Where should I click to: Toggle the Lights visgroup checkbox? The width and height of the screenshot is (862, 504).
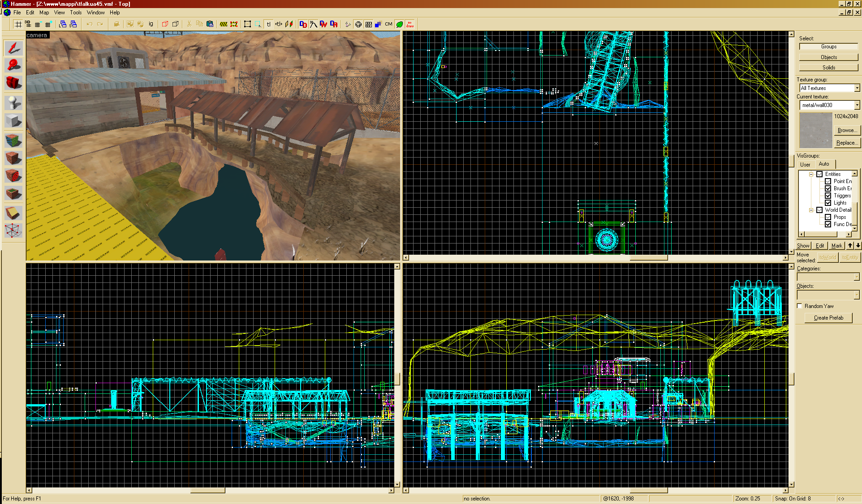828,203
